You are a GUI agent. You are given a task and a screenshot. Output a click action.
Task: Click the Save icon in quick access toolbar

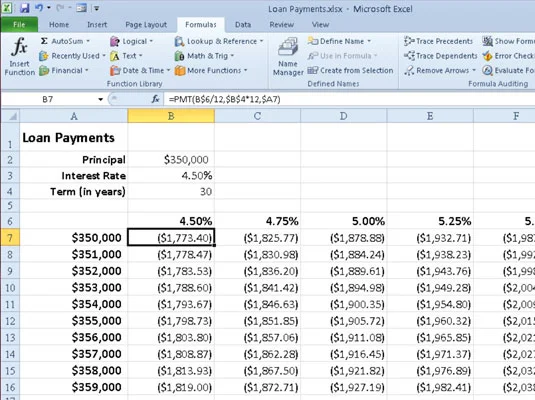pos(25,8)
